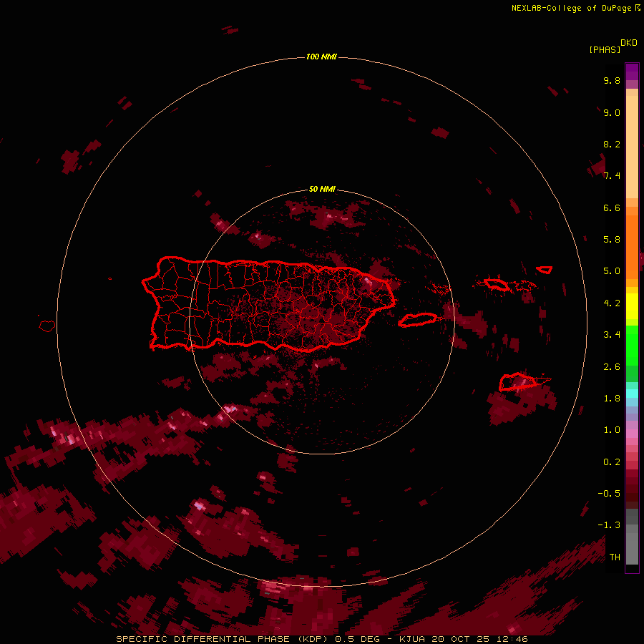Click the 20 OCT 25 date text

pos(462,639)
